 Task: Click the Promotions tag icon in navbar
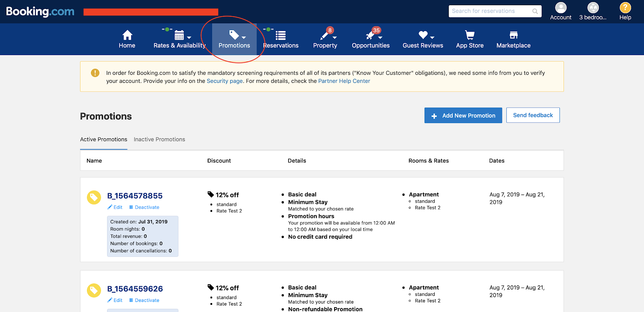[x=234, y=35]
